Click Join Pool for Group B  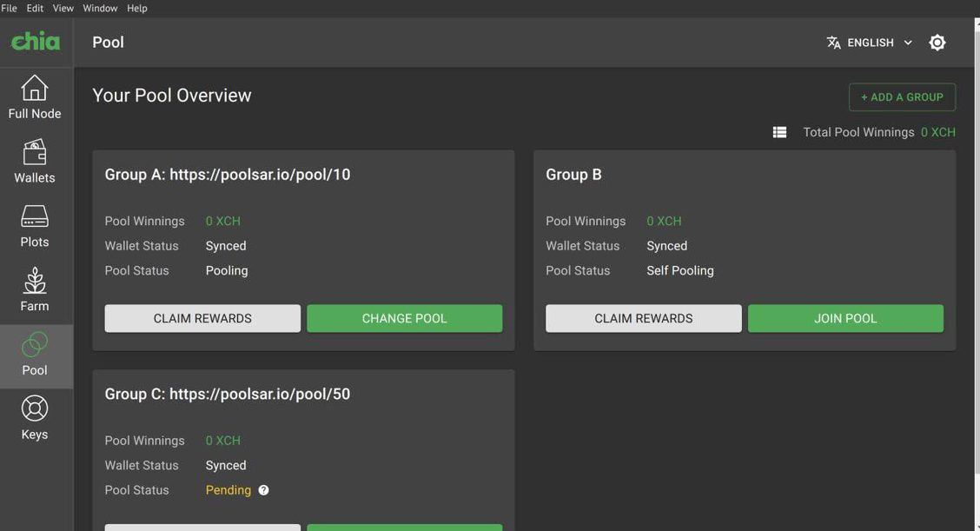pyautogui.click(x=845, y=318)
